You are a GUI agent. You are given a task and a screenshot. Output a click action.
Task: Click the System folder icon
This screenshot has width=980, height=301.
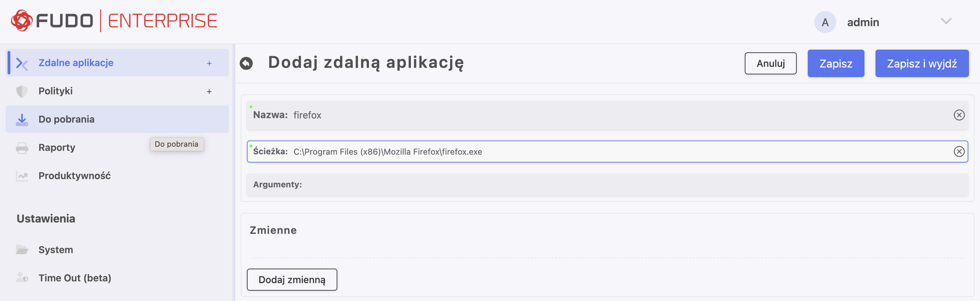22,250
